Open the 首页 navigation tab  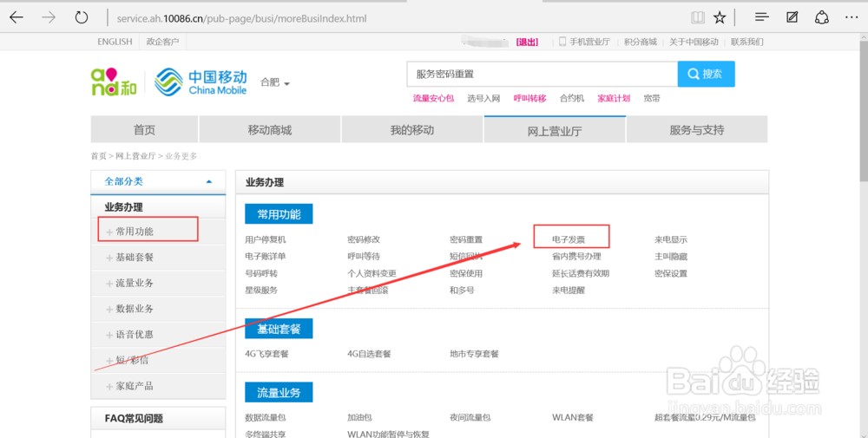[x=144, y=130]
